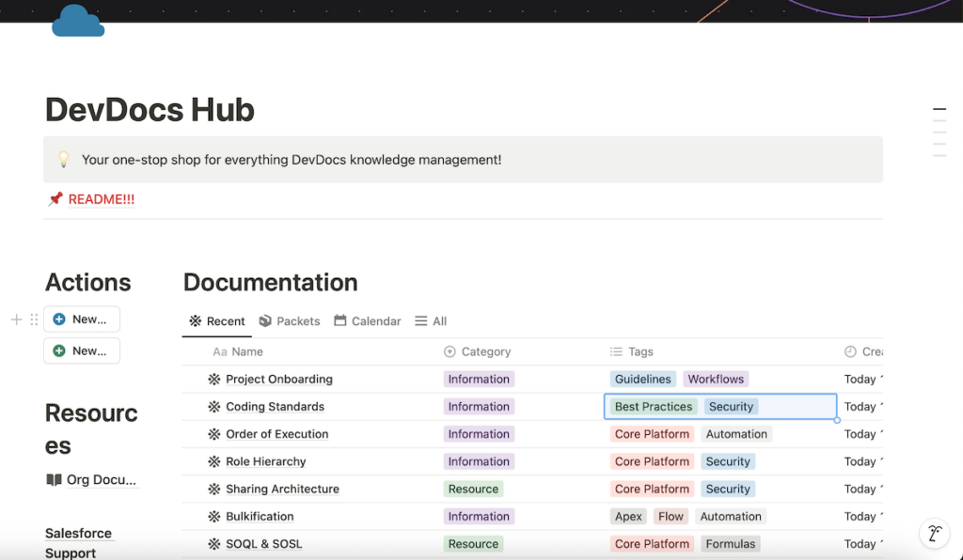Open Notion AI via the face icon bottom-right
The image size is (963, 560).
pos(934,533)
